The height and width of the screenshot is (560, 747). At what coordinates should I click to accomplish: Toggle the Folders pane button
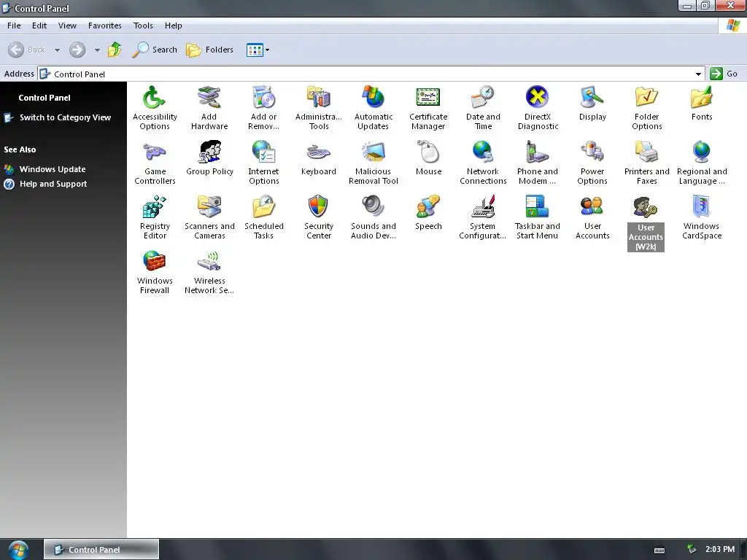pyautogui.click(x=210, y=50)
